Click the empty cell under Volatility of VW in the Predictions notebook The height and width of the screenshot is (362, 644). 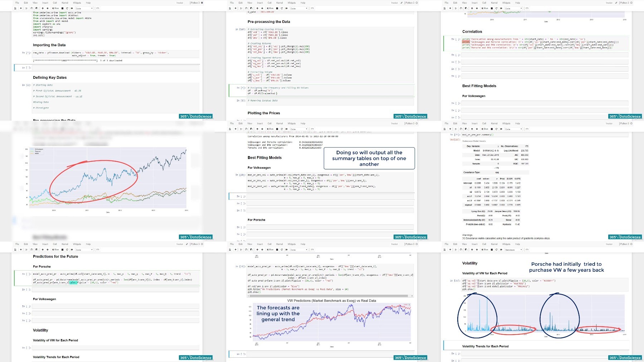(116, 348)
